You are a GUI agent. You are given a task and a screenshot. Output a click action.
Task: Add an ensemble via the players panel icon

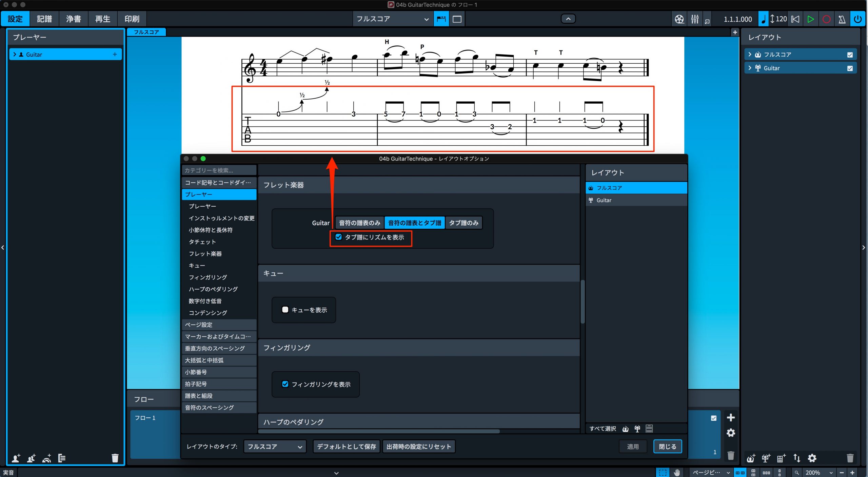(x=47, y=458)
